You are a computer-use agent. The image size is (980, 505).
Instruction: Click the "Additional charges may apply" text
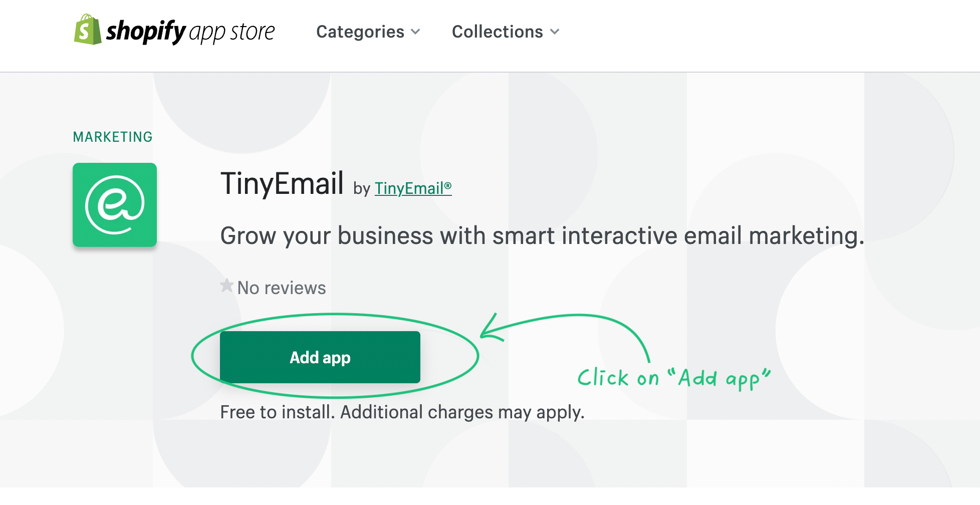tap(462, 412)
